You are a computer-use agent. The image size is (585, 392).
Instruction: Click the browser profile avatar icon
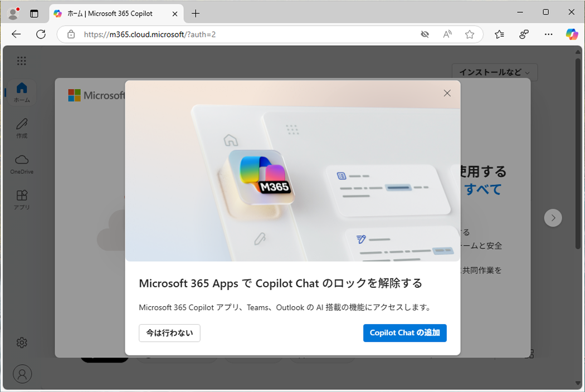tap(13, 14)
